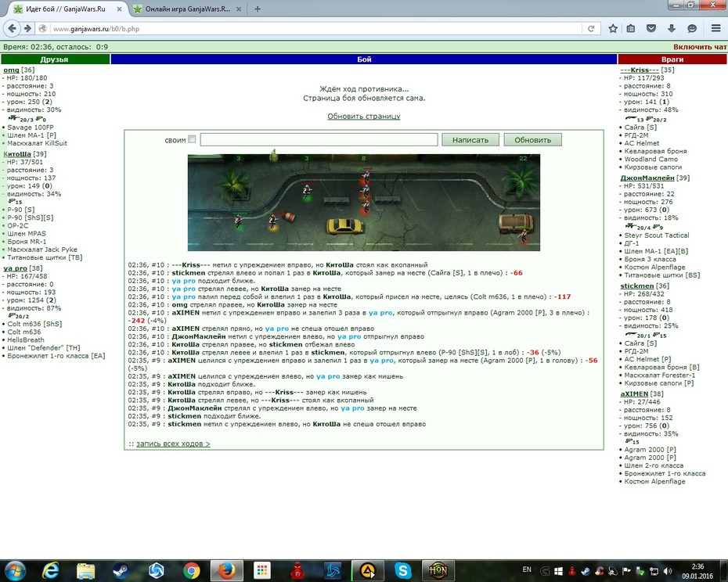Click the site identity globe icon
728x582 pixels.
pos(43,29)
